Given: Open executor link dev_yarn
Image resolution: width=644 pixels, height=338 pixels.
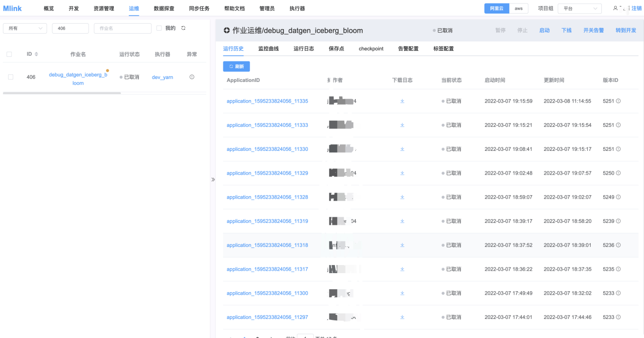Looking at the screenshot, I should (x=163, y=77).
